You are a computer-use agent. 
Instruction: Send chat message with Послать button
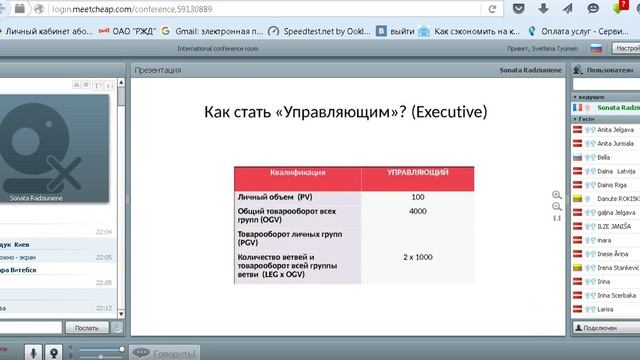point(87,328)
